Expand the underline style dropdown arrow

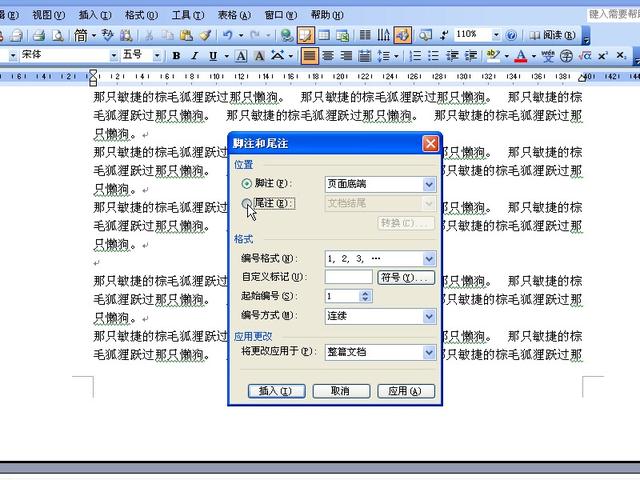point(226,56)
